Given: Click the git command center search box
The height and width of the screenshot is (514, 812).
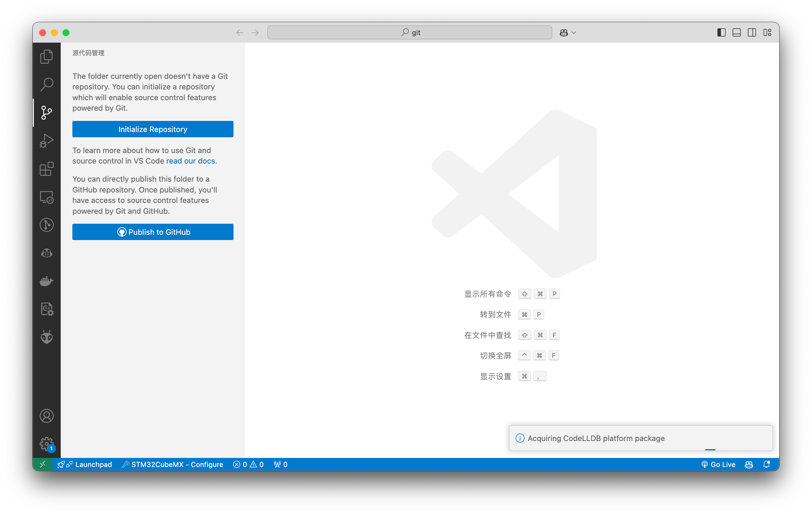Looking at the screenshot, I should pos(410,33).
